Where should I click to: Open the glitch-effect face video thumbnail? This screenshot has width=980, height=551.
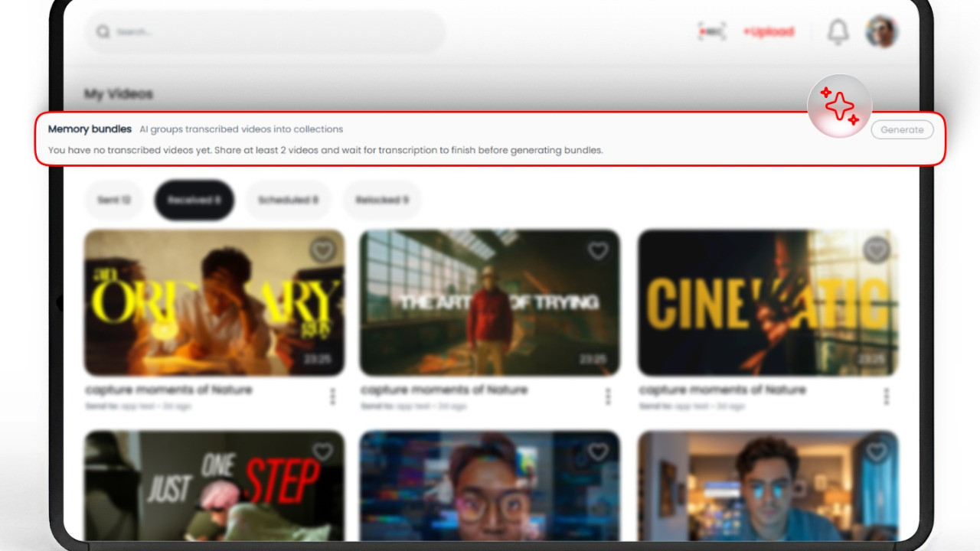[490, 486]
